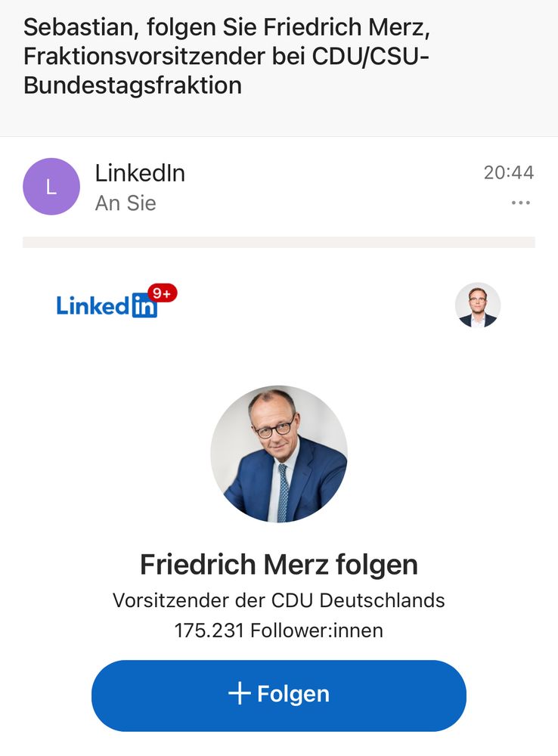This screenshot has height=756, width=558.
Task: Click the blue 'in' box of the logo
Action: tap(144, 306)
